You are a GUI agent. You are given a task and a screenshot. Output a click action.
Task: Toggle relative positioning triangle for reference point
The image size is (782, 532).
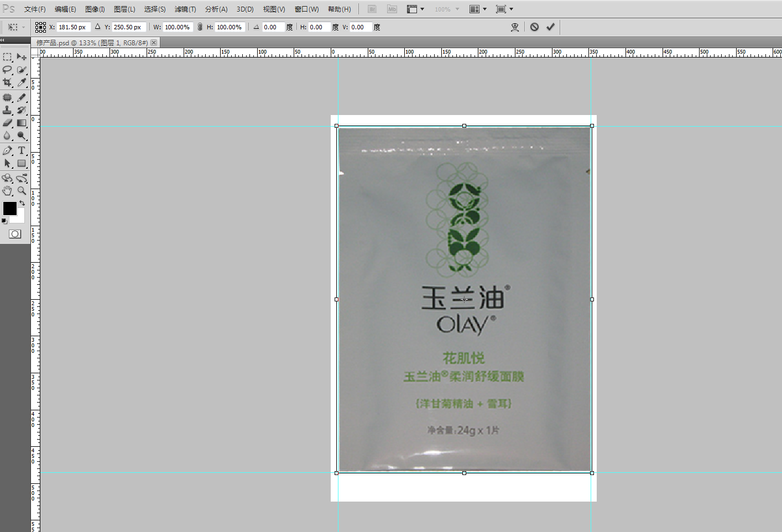pyautogui.click(x=97, y=27)
